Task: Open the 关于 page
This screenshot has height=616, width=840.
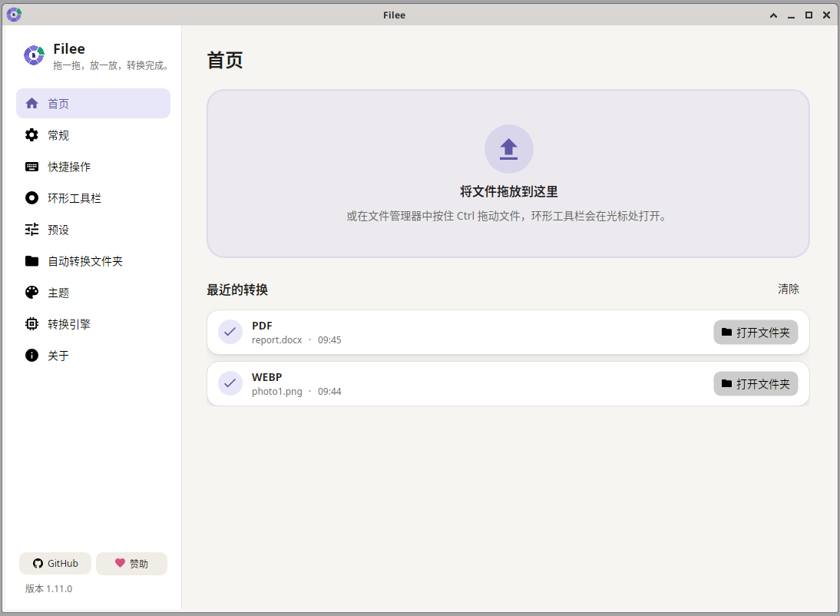Action: point(93,356)
